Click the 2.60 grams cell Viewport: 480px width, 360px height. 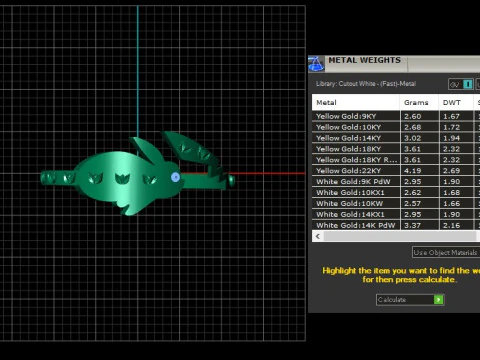click(419, 116)
